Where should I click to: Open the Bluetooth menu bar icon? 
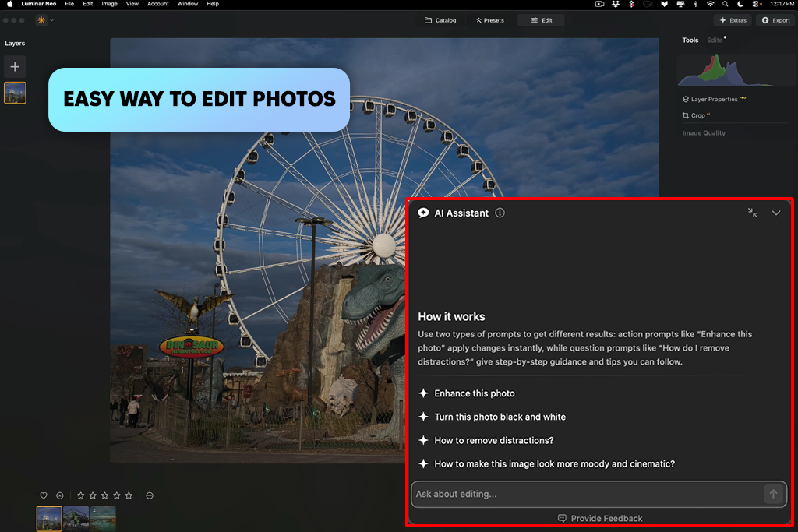[696, 4]
